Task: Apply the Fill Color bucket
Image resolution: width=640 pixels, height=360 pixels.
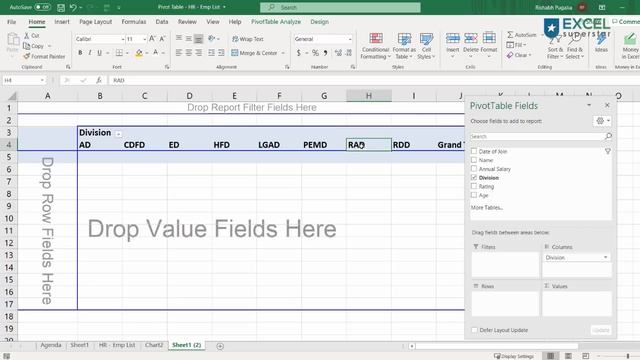Action: click(x=139, y=53)
